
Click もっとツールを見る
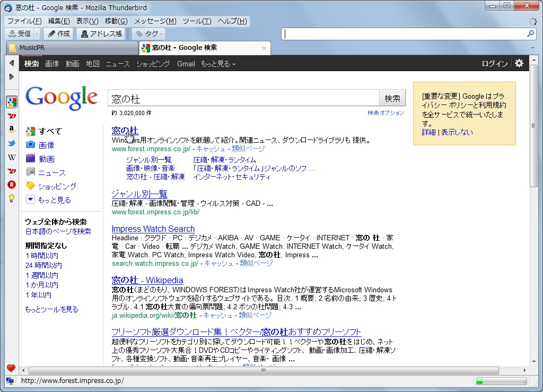51,309
